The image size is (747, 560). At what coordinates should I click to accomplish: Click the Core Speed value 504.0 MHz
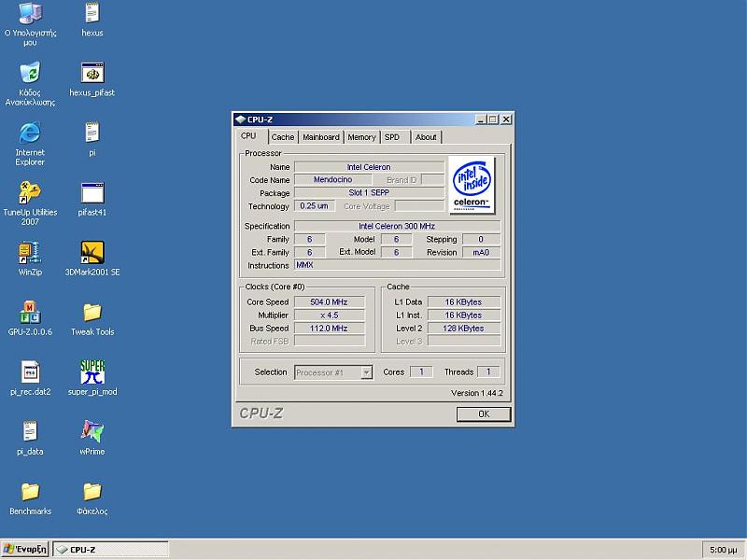click(x=330, y=301)
